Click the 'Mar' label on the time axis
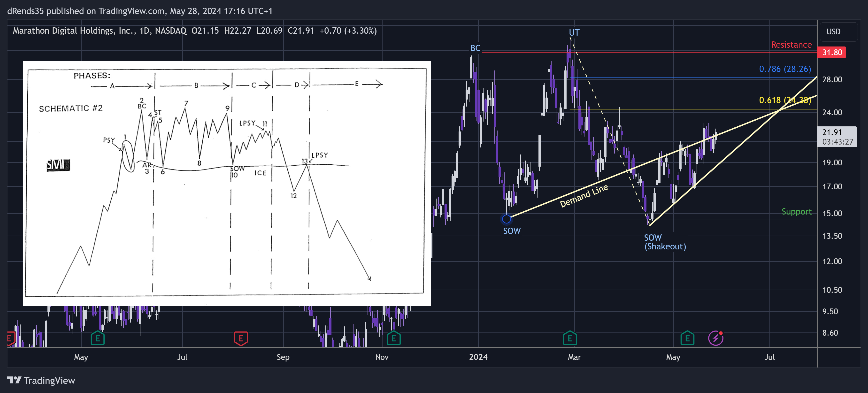The image size is (868, 393). point(574,357)
